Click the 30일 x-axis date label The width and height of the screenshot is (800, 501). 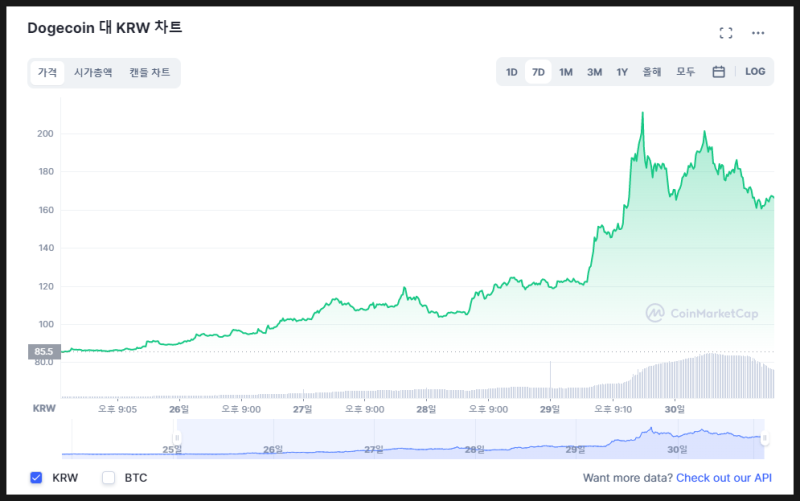click(674, 409)
